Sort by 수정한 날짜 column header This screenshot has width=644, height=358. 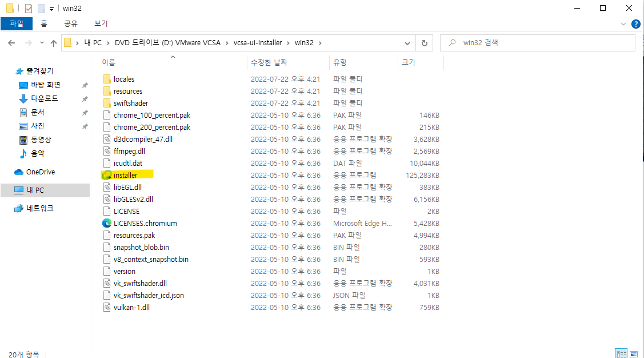(x=269, y=62)
